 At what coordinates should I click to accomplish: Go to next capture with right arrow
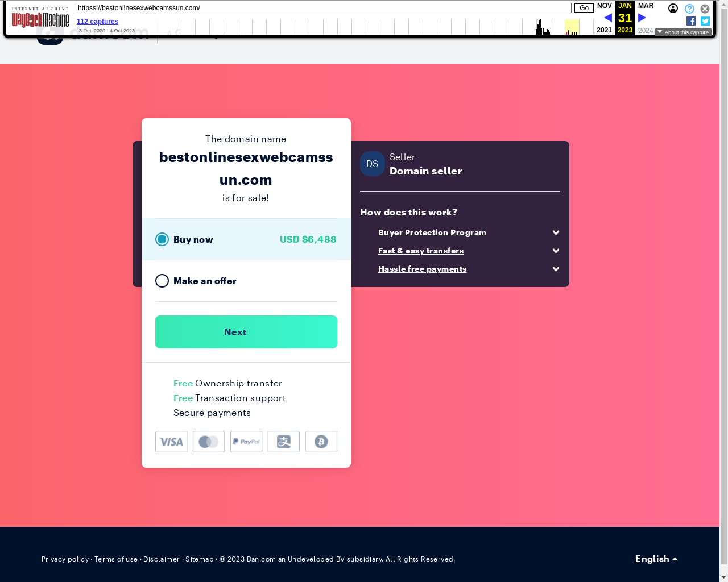[642, 18]
